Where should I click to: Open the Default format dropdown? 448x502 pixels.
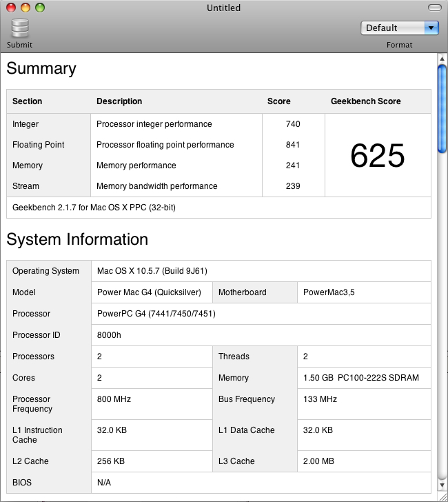[x=399, y=28]
